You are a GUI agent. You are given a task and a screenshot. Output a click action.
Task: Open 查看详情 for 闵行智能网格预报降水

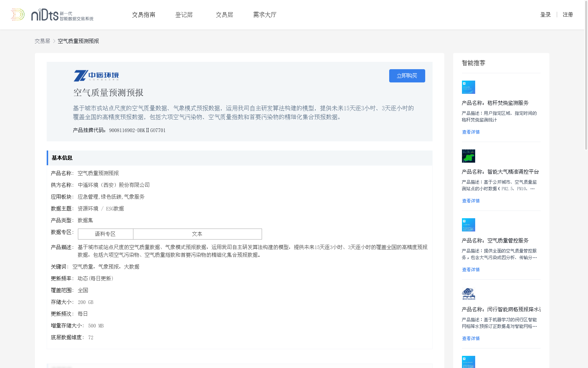[x=471, y=339]
